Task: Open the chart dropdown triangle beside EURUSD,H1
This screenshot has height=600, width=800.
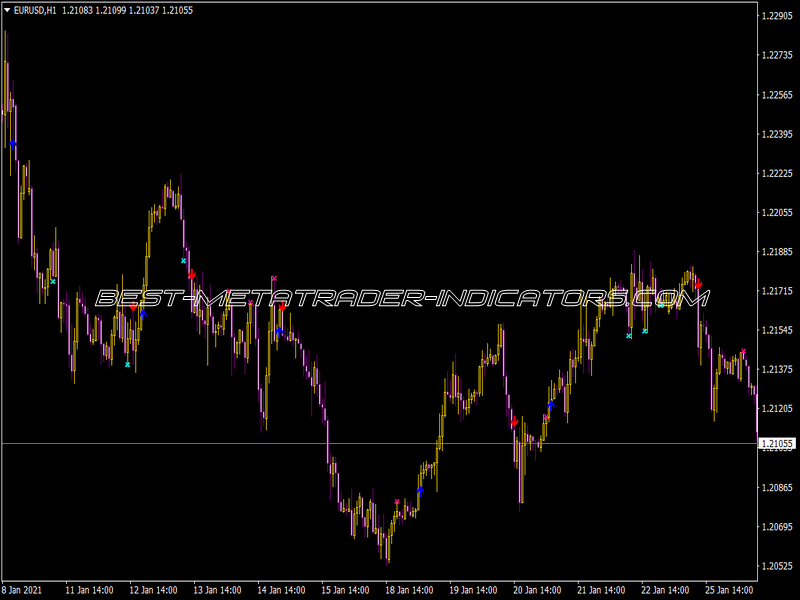Action: 7,10
